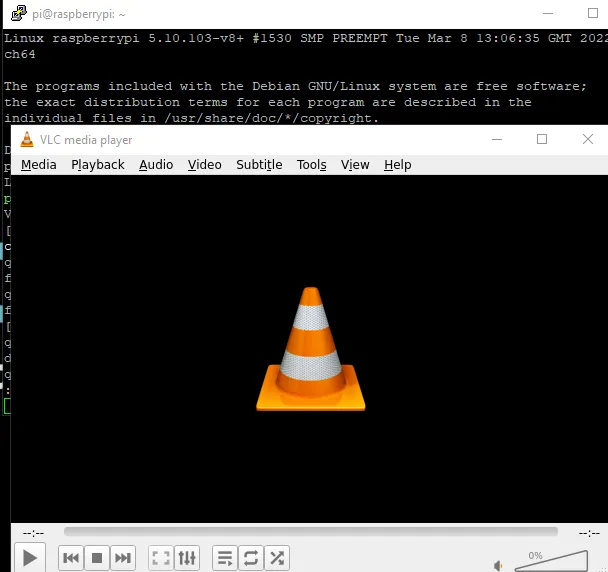Viewport: 608px width, 572px height.
Task: Open the Tools menu in VLC
Action: 311,165
